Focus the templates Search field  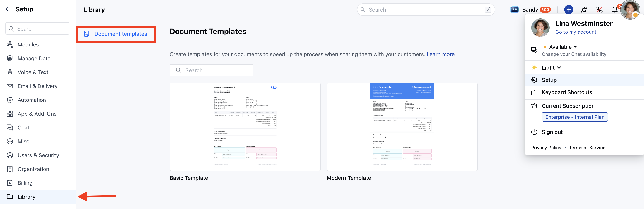211,70
